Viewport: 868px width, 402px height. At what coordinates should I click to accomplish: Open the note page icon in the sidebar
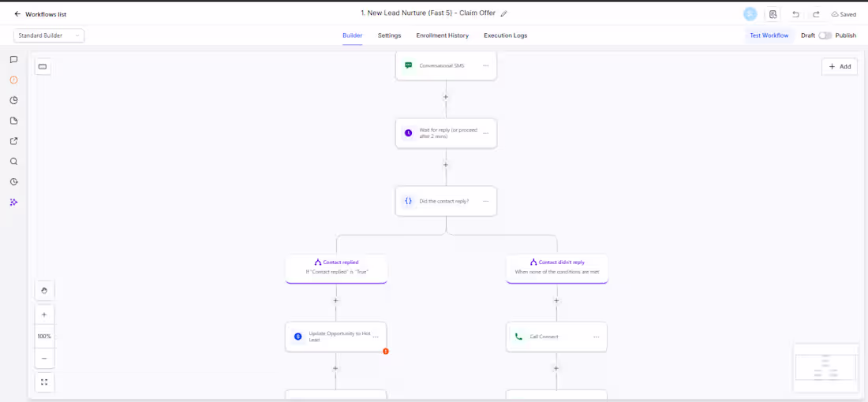click(14, 121)
